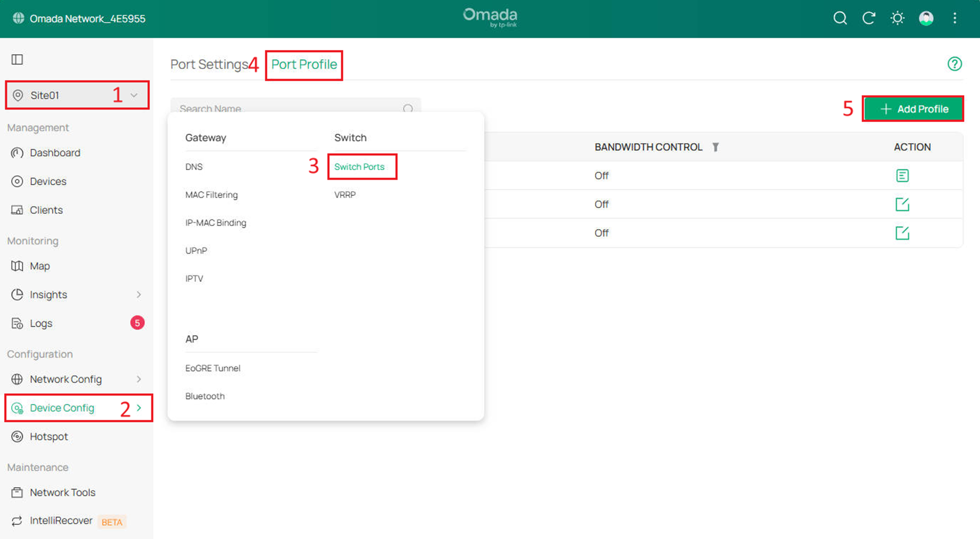
Task: Click the globe icon beside Omada Network
Action: [x=18, y=18]
